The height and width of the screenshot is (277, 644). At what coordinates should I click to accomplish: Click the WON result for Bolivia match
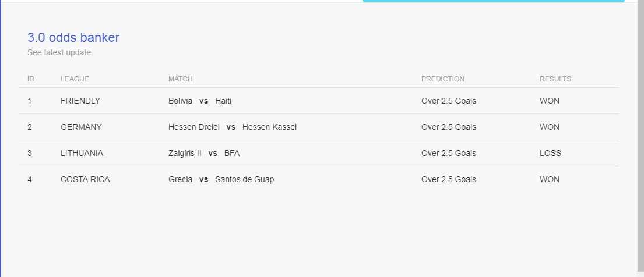550,101
